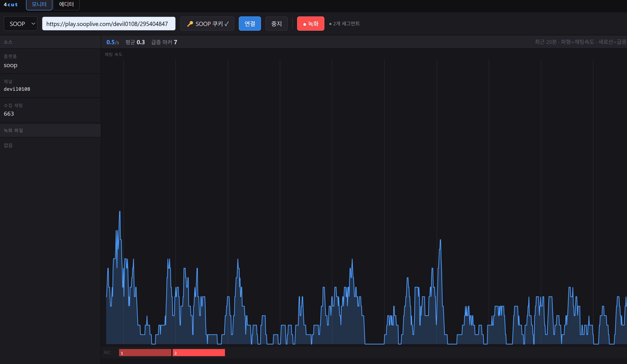Click the 0.5/s chat rate value
The image size is (627, 364).
coord(113,42)
